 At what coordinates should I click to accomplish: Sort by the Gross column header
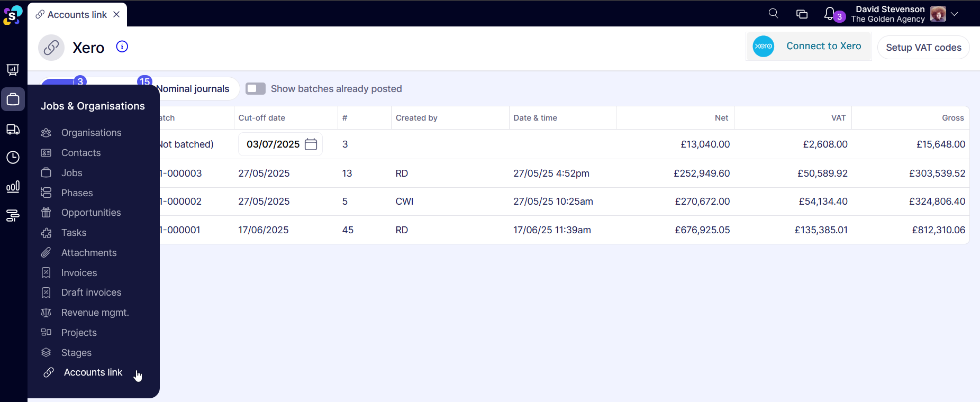952,118
